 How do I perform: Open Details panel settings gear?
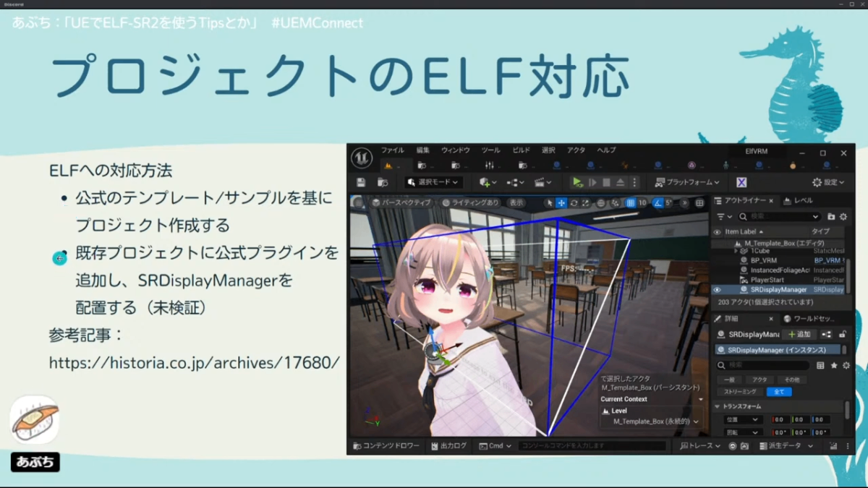pyautogui.click(x=846, y=366)
